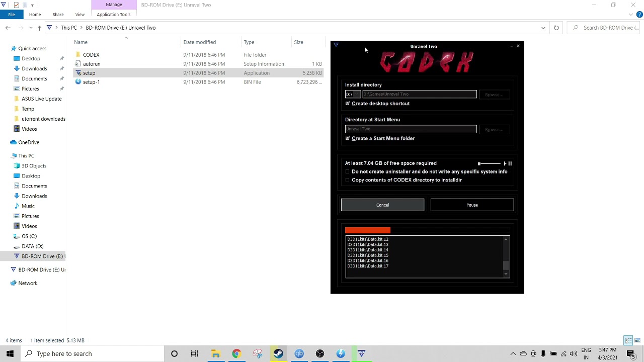This screenshot has height=362, width=644.
Task: Open Windows Start menu
Action: pyautogui.click(x=10, y=353)
